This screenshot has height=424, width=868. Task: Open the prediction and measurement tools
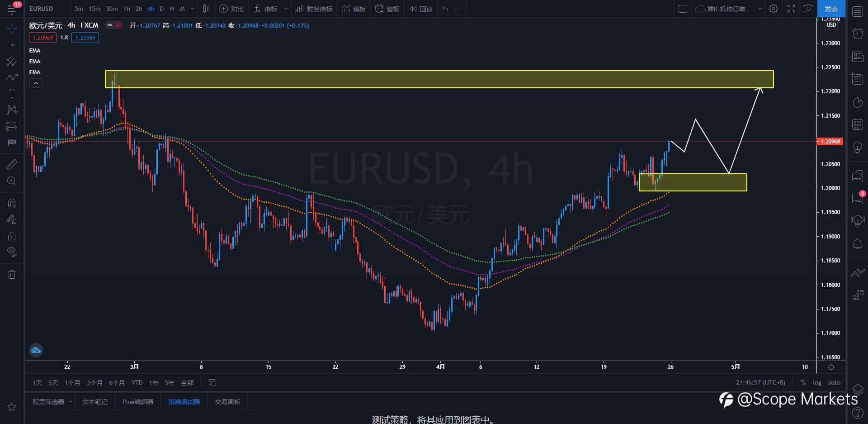(12, 126)
